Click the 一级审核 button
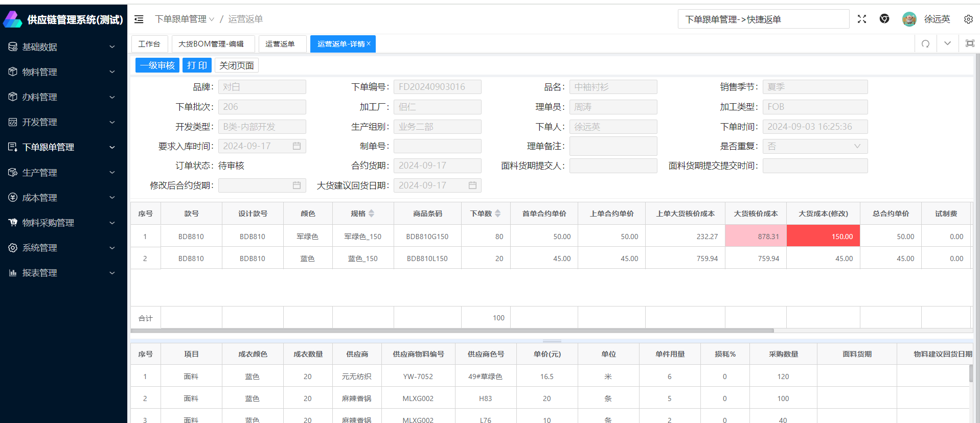This screenshot has height=423, width=980. [157, 65]
